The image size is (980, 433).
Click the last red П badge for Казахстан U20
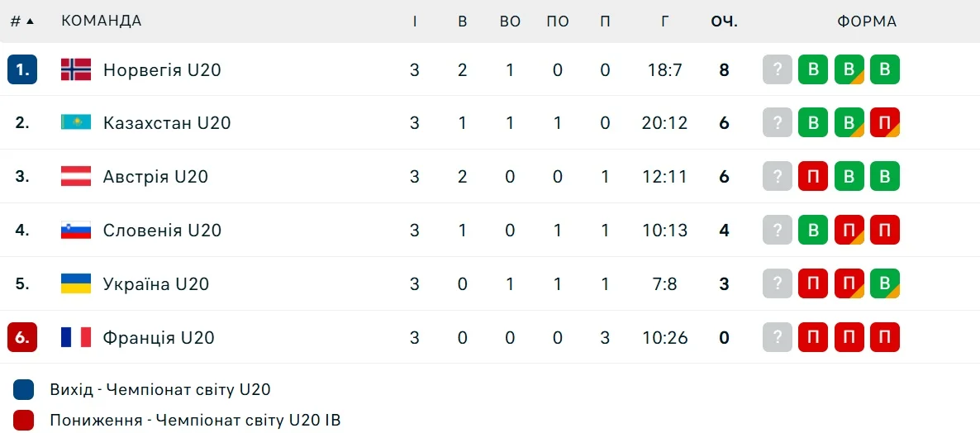[x=884, y=123]
